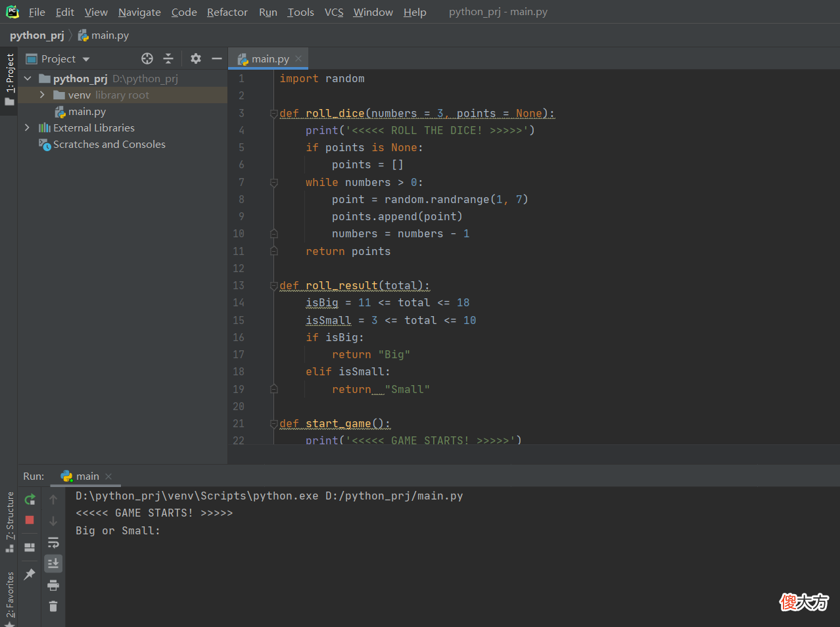This screenshot has height=627, width=840.
Task: Expand the venv folder
Action: 42,95
